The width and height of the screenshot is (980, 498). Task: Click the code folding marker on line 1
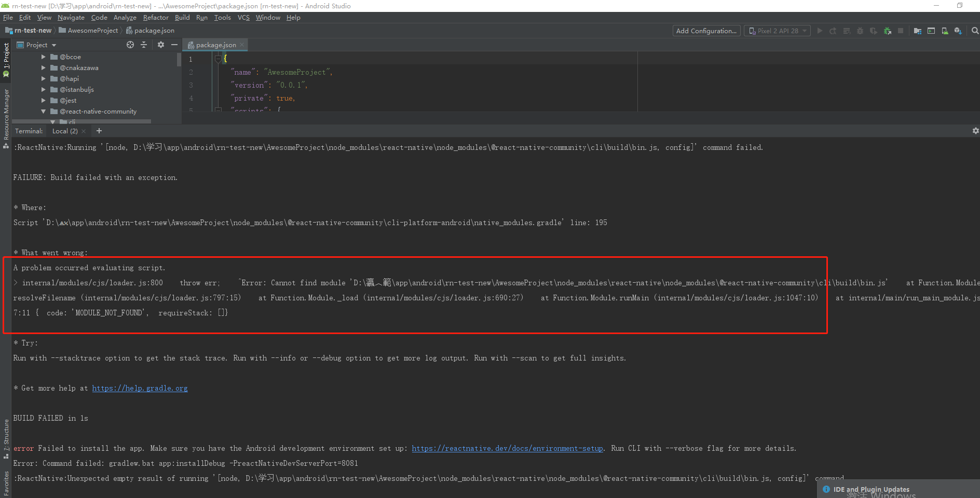pyautogui.click(x=218, y=59)
